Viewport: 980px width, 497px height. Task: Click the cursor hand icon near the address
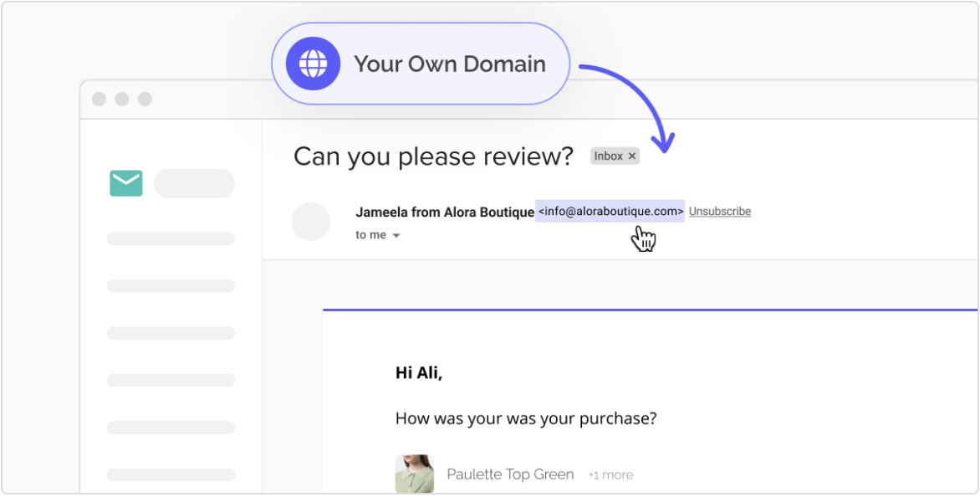(x=642, y=238)
